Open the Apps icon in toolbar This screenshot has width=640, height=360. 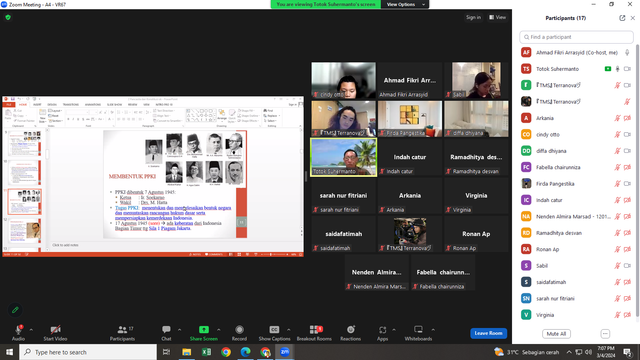(382, 329)
